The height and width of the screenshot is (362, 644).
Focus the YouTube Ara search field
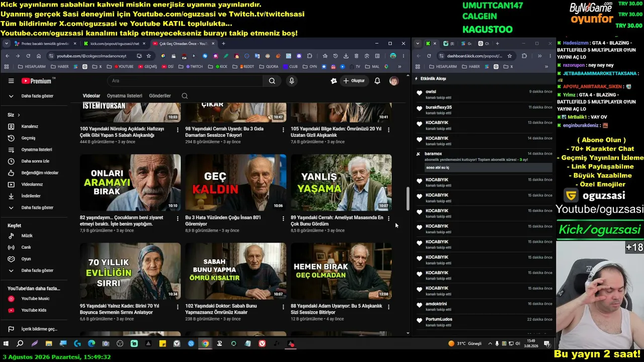tap(185, 81)
